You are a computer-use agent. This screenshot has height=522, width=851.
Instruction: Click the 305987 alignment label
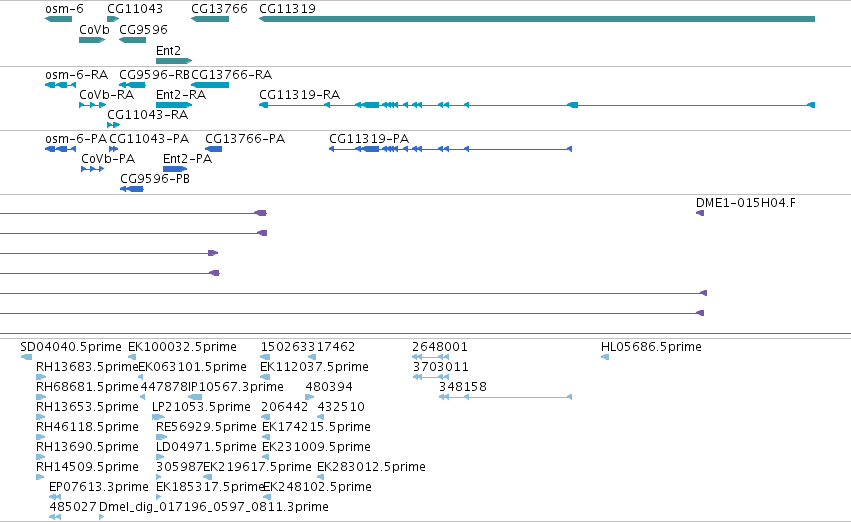pyautogui.click(x=179, y=467)
